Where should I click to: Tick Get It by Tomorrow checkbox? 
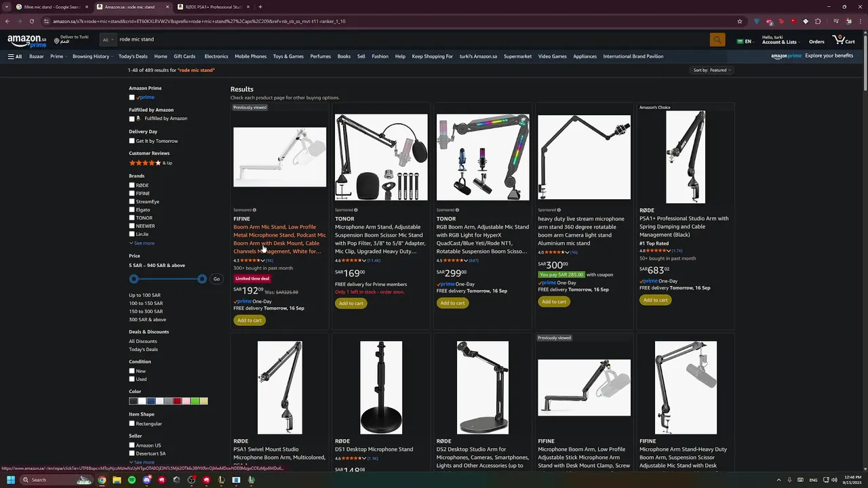[x=132, y=141]
